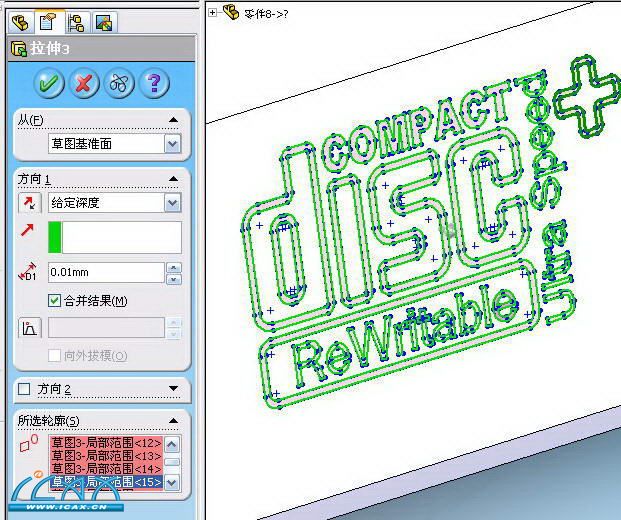Click the 拉伸3 feature title icon
This screenshot has height=520, width=621.
pos(19,49)
